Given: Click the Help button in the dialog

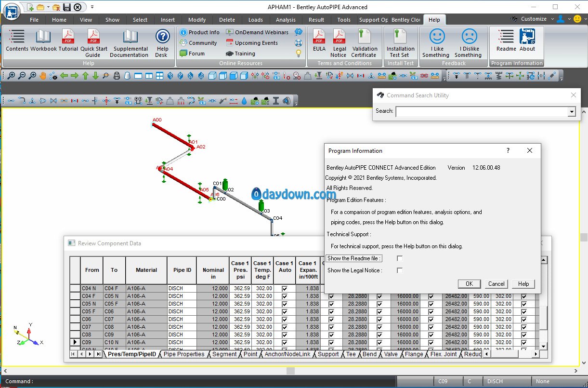Looking at the screenshot, I should [x=523, y=284].
